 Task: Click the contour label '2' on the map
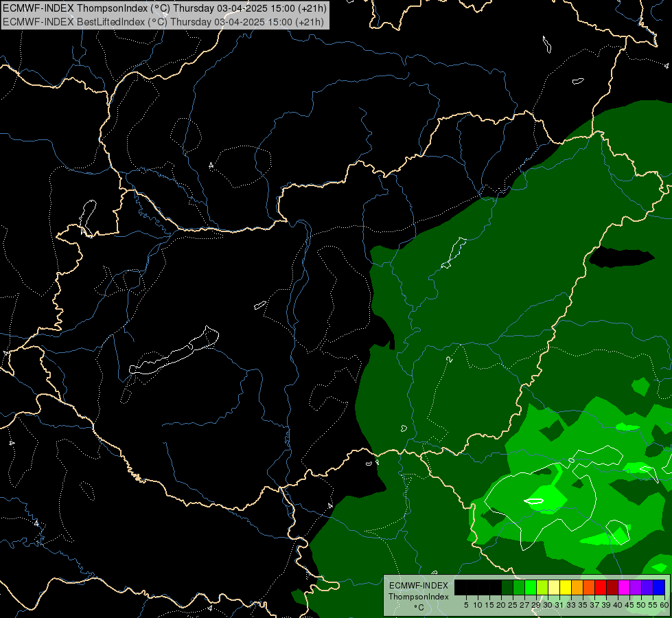click(x=449, y=359)
